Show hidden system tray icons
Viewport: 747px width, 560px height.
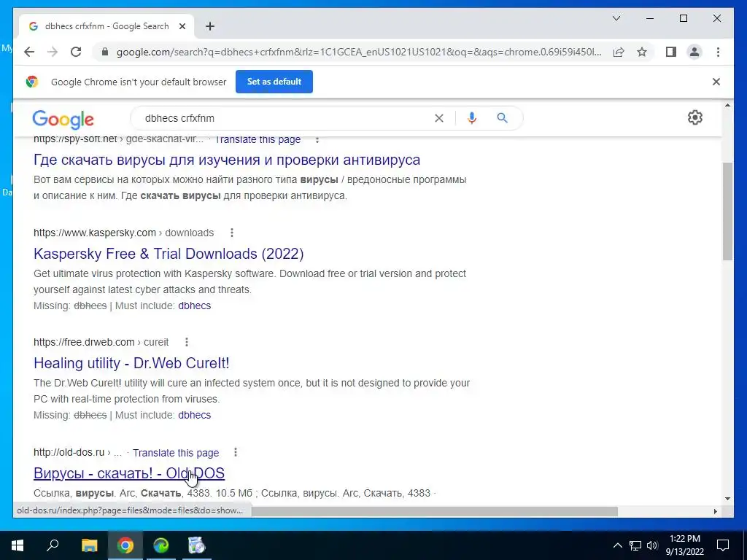pos(617,545)
